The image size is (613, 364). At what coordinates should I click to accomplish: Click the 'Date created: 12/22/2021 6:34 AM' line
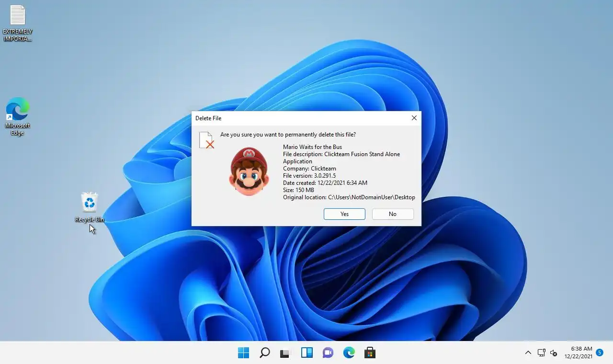tap(325, 183)
